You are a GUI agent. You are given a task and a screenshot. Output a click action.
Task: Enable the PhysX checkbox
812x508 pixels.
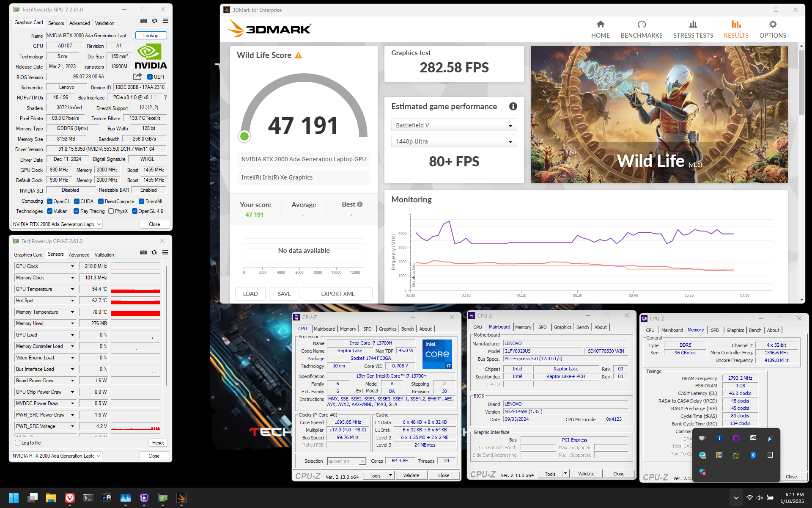point(111,211)
